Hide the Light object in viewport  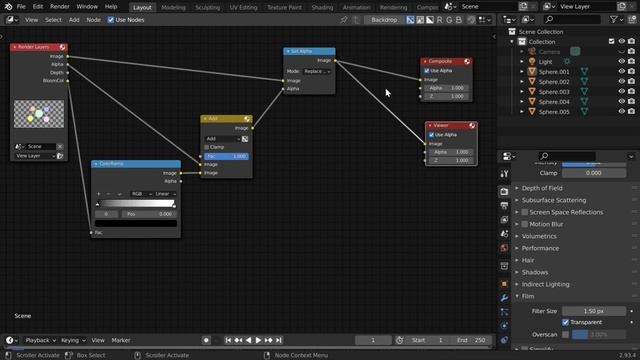622,61
